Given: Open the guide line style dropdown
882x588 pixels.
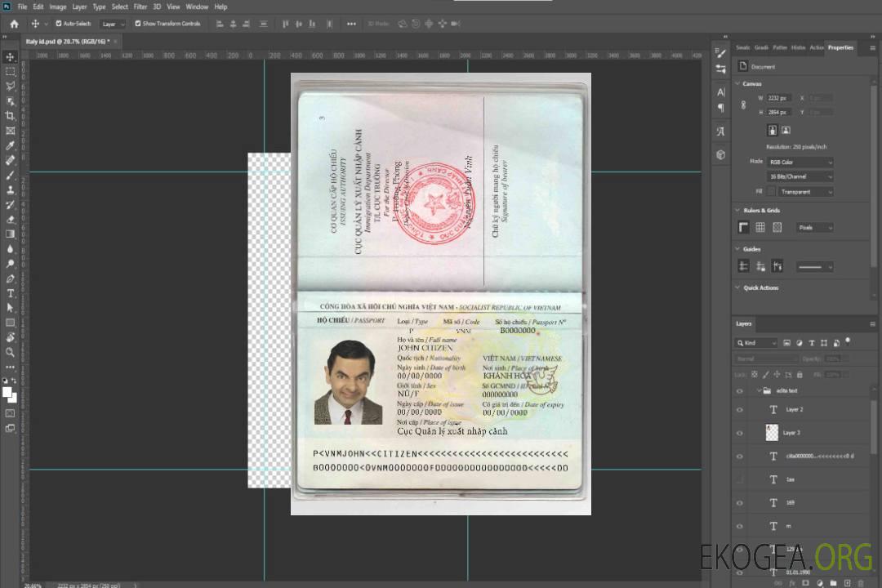Looking at the screenshot, I should 814,267.
